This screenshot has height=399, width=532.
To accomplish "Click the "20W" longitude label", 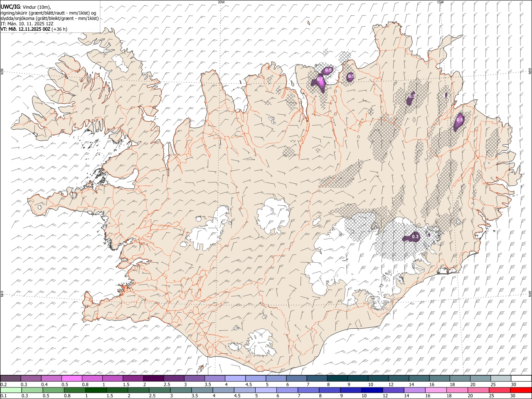I will pyautogui.click(x=221, y=2).
